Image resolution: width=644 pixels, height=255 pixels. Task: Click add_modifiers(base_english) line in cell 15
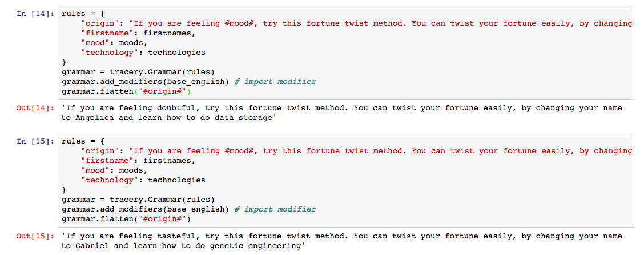tap(145, 209)
